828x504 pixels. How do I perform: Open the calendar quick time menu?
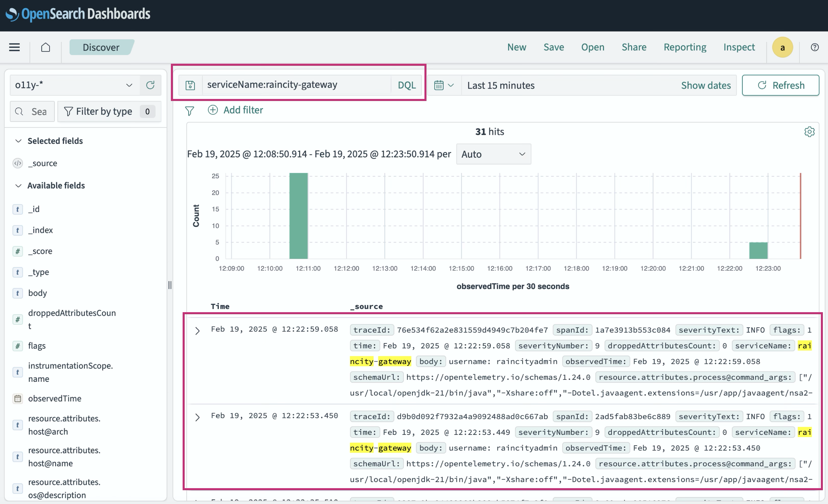click(444, 85)
